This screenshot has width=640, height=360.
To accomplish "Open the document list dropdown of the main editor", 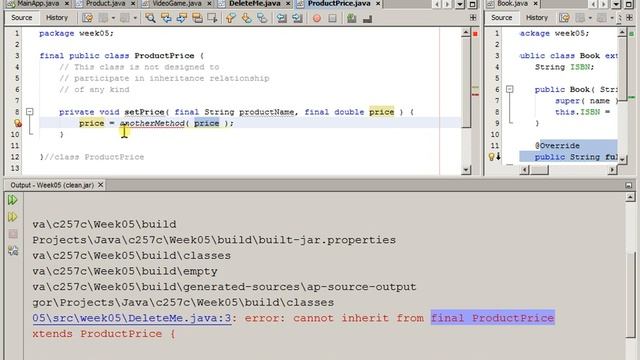I will click(x=460, y=4).
